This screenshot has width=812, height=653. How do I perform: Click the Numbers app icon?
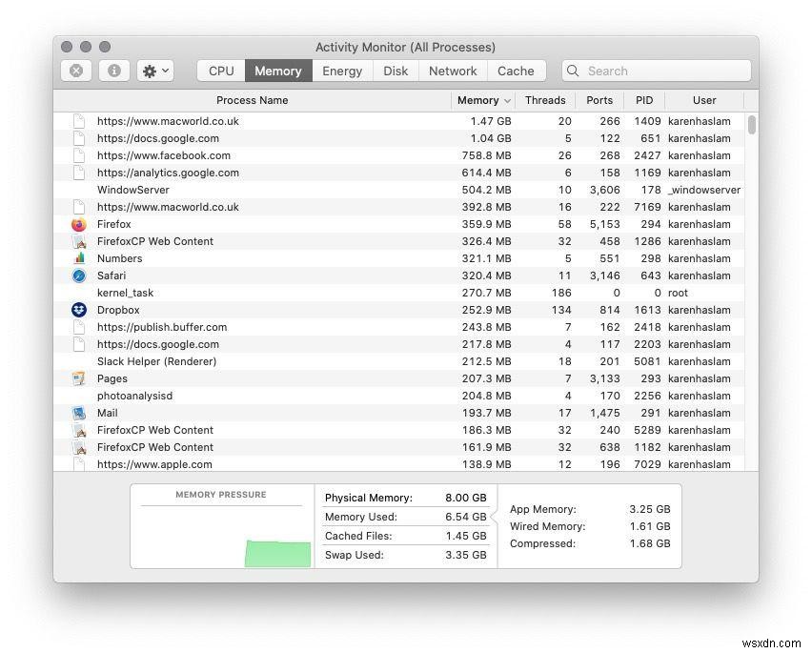pyautogui.click(x=77, y=258)
